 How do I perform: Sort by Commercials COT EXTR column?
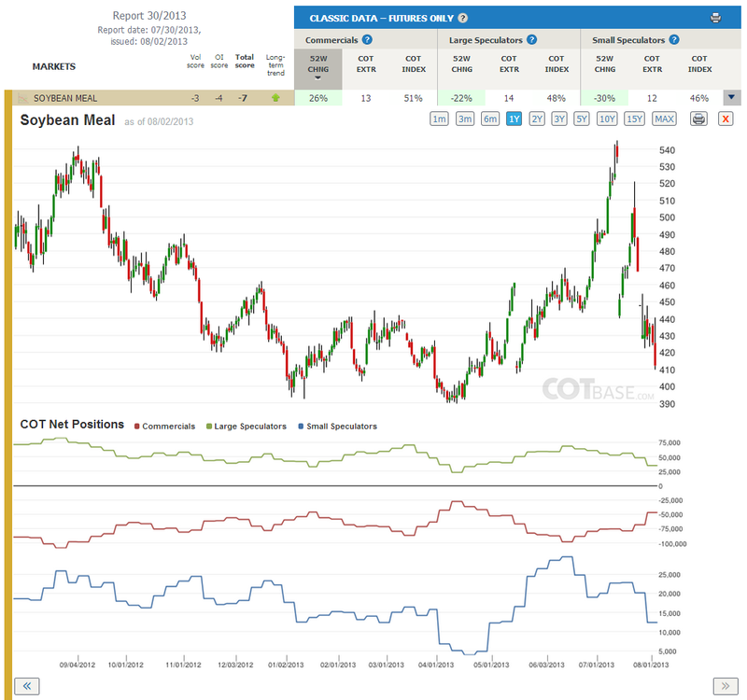[x=366, y=63]
